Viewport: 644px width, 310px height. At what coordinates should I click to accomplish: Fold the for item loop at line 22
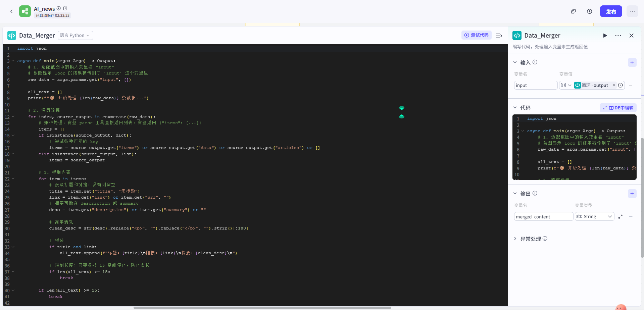13,179
